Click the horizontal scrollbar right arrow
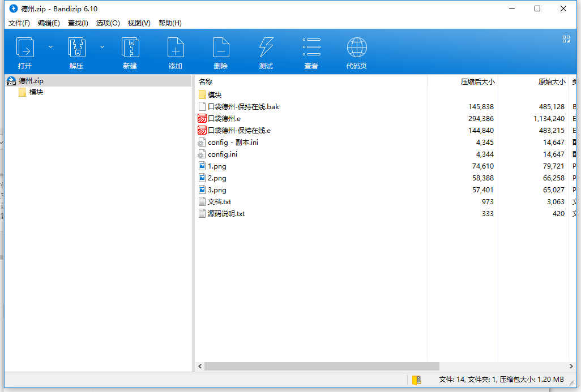 pos(571,366)
